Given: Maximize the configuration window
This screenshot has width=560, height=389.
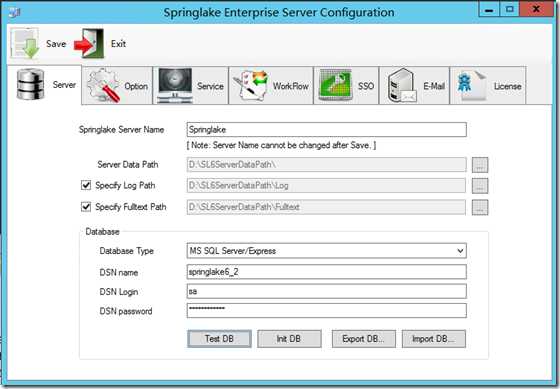Looking at the screenshot, I should (x=510, y=9).
